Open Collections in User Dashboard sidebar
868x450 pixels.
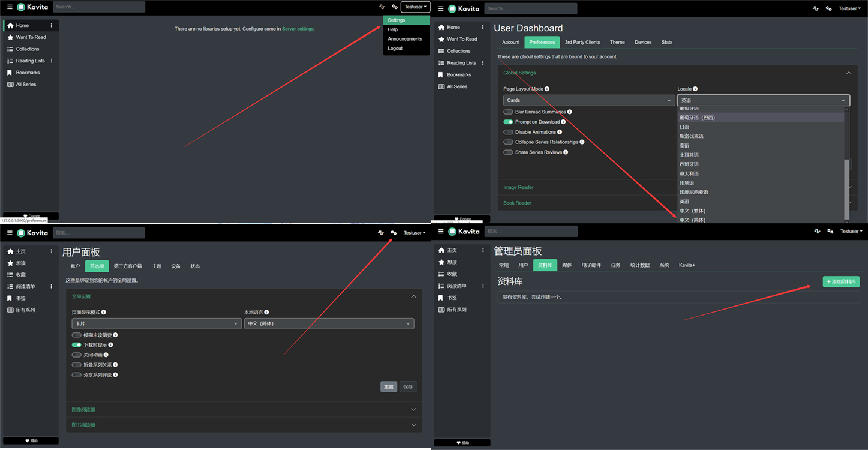tap(459, 51)
